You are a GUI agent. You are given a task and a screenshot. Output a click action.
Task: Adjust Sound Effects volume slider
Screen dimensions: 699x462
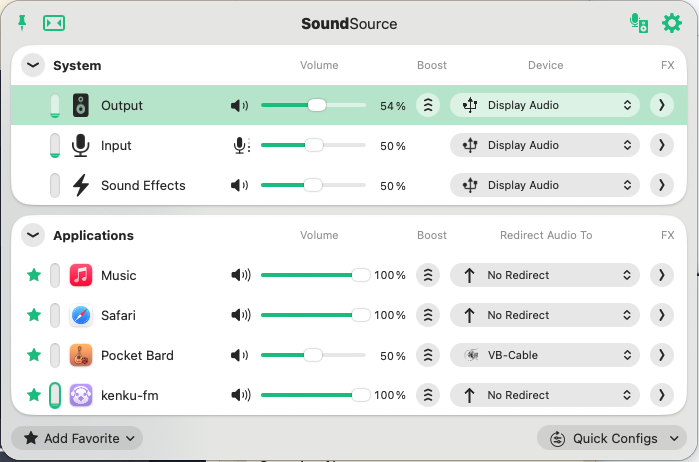point(313,185)
